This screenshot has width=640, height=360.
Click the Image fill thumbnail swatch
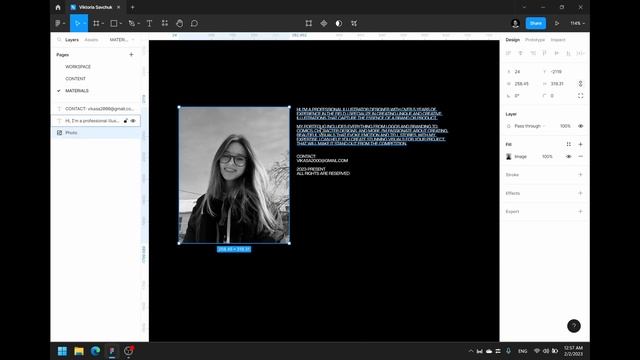click(509, 156)
